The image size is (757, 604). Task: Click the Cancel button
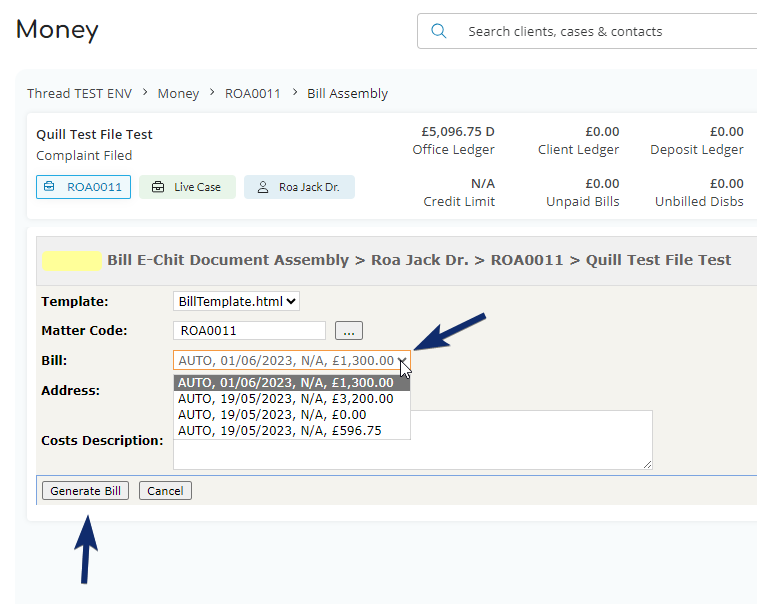tap(165, 491)
